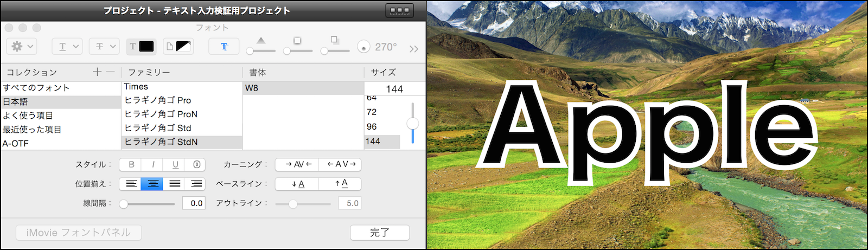The width and height of the screenshot is (868, 250).
Task: Open the text strikethrough dropdown
Action: coord(104,47)
